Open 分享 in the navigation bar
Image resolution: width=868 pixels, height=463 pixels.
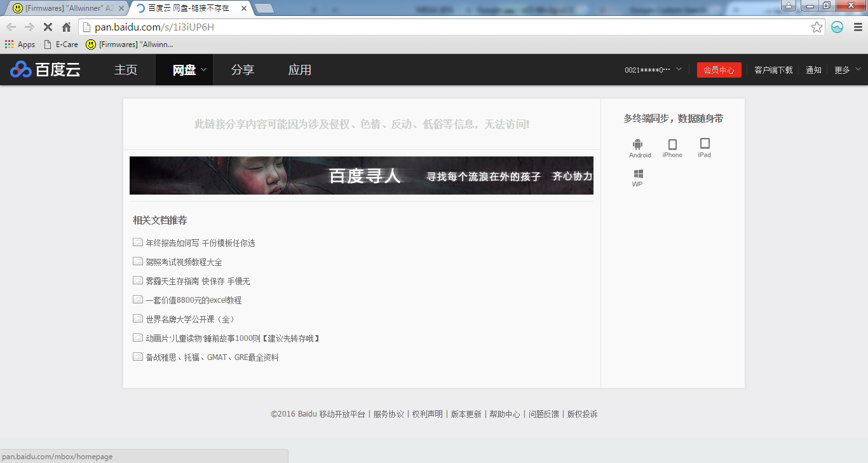pyautogui.click(x=243, y=70)
